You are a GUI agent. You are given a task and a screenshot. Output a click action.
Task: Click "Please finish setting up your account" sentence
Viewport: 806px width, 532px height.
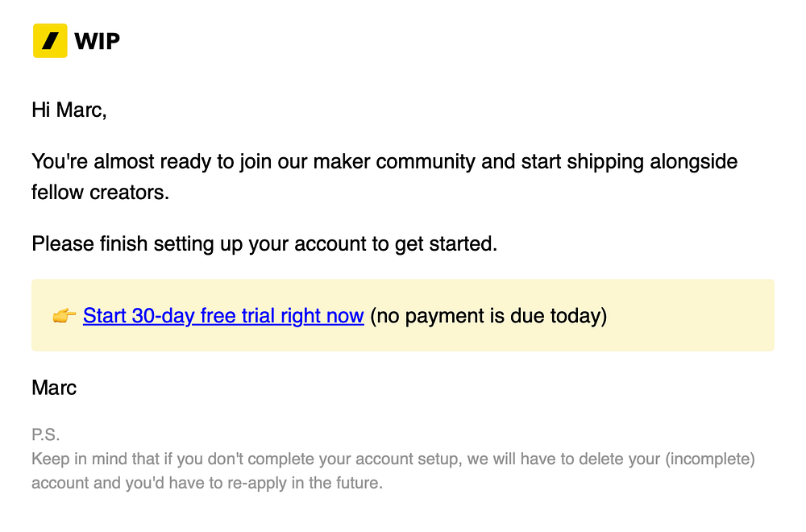(201, 243)
